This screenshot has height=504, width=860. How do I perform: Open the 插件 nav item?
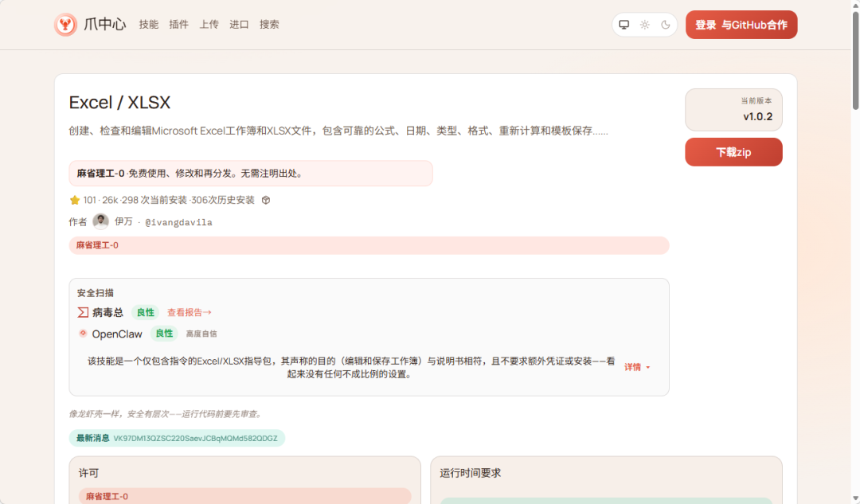click(179, 25)
